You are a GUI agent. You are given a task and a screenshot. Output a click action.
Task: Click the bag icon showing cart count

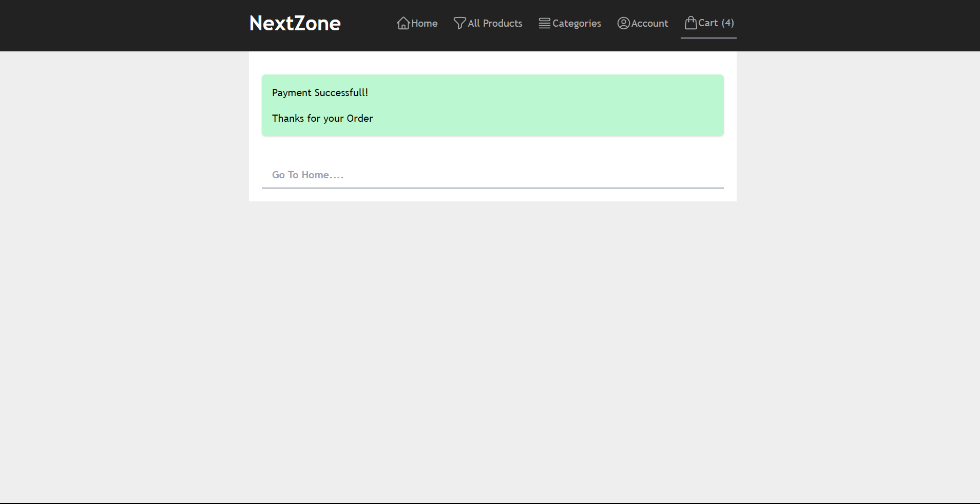click(690, 23)
